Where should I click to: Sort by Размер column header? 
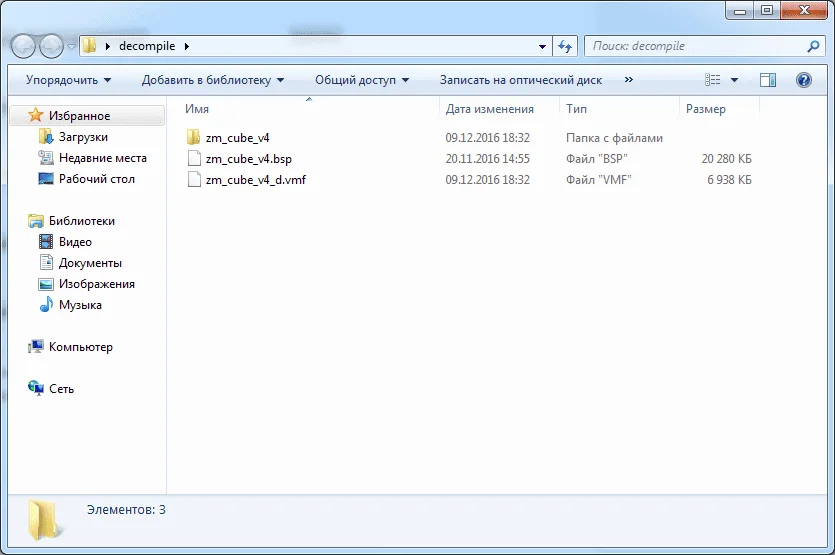(x=706, y=109)
